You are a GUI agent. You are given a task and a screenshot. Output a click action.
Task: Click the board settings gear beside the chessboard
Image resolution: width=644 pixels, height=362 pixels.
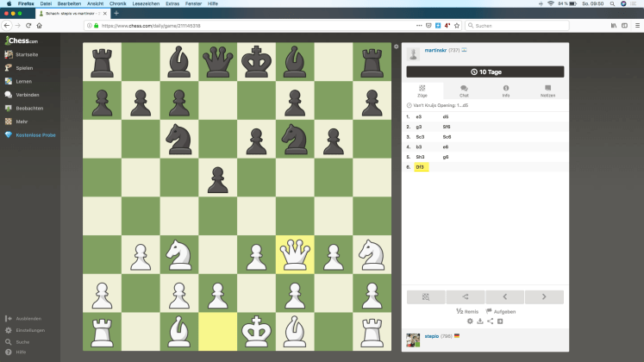(x=396, y=47)
